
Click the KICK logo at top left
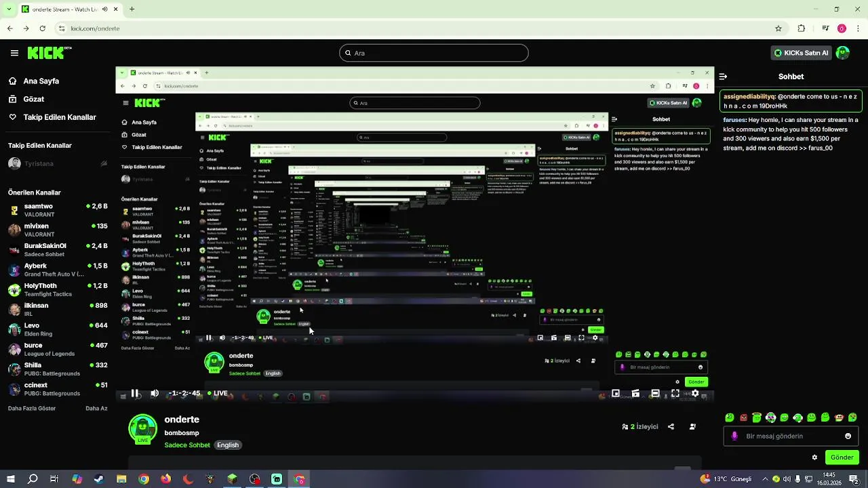tap(49, 53)
